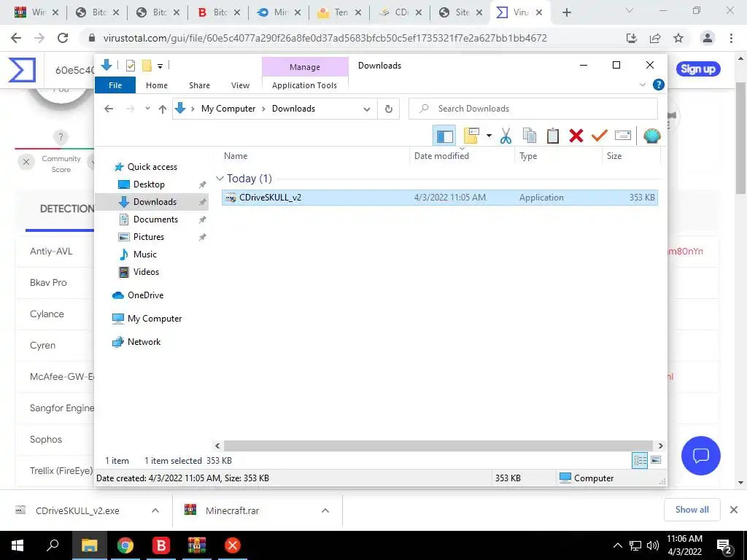Click the Chrome reload page button
The height and width of the screenshot is (560, 747).
click(63, 38)
